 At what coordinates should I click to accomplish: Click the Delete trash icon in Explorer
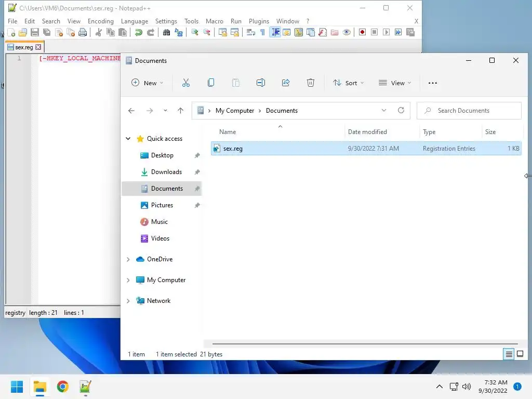coord(311,83)
